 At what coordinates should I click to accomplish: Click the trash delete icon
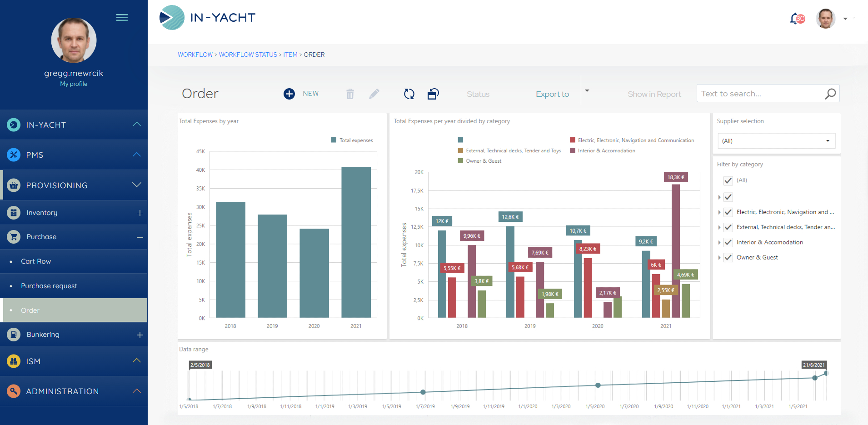coord(350,94)
